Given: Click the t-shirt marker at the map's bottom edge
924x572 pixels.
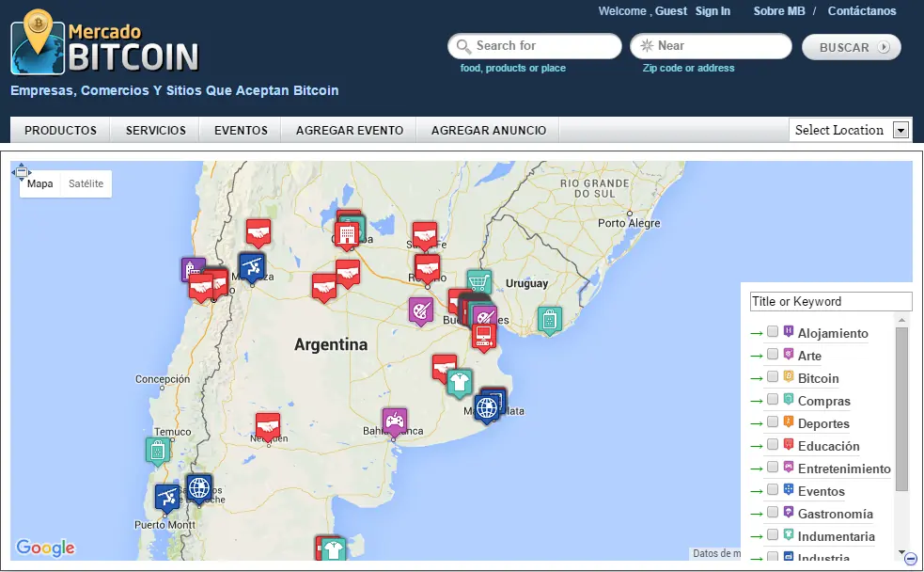Looking at the screenshot, I should click(x=334, y=549).
